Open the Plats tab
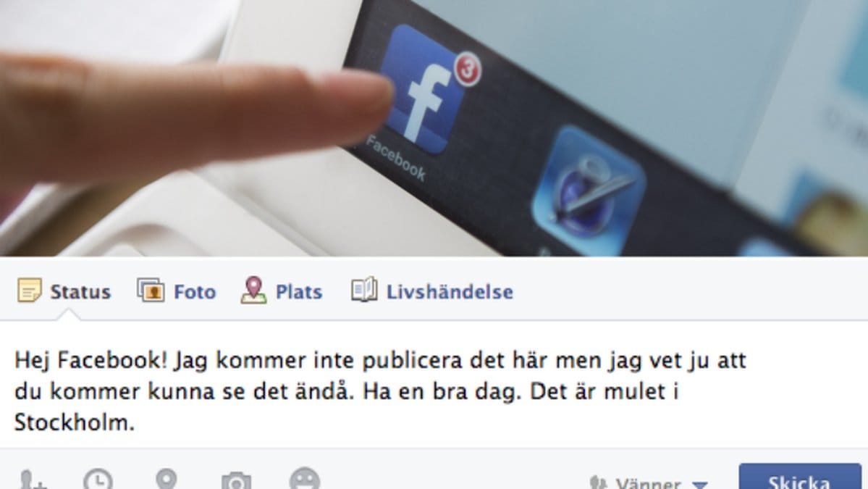The height and width of the screenshot is (489, 868). (299, 292)
